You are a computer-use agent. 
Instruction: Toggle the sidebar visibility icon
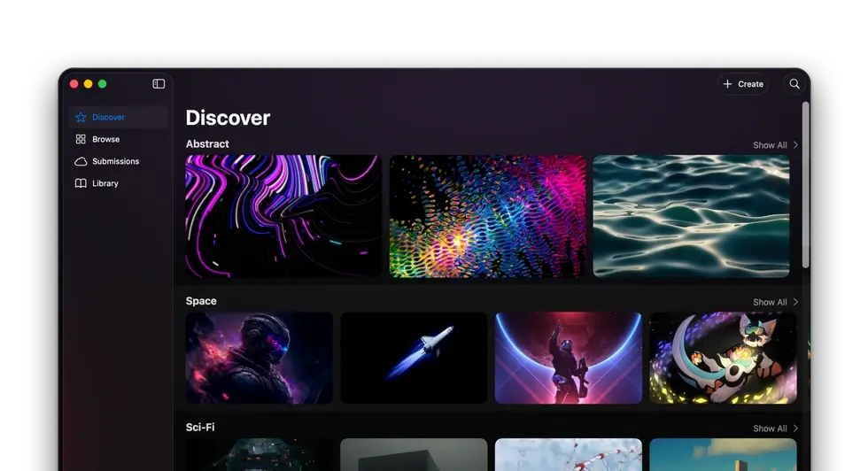pos(159,84)
